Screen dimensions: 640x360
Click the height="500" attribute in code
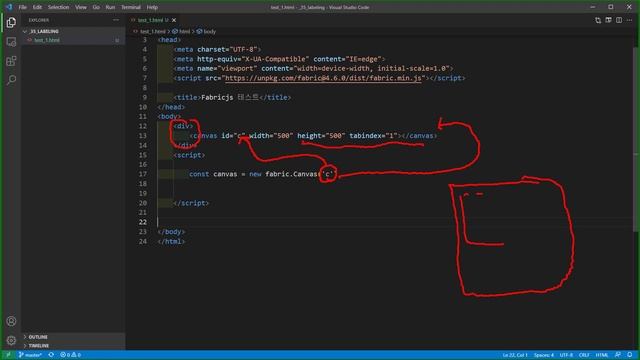click(x=321, y=136)
